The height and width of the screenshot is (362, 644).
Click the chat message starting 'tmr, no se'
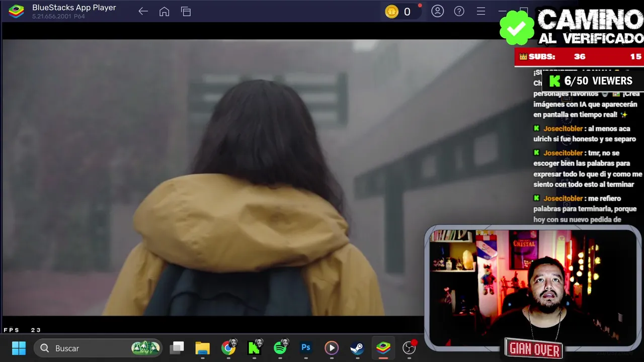click(588, 168)
